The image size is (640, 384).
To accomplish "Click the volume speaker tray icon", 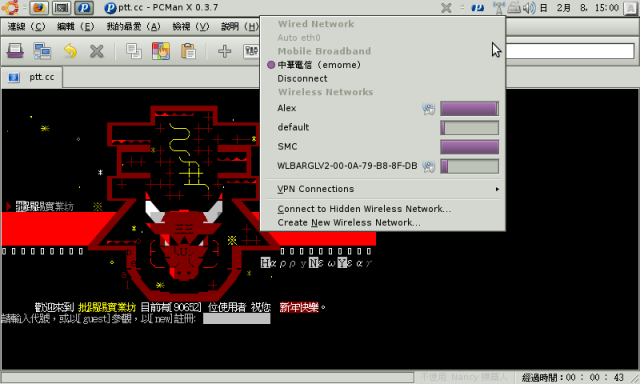I will pos(529,7).
